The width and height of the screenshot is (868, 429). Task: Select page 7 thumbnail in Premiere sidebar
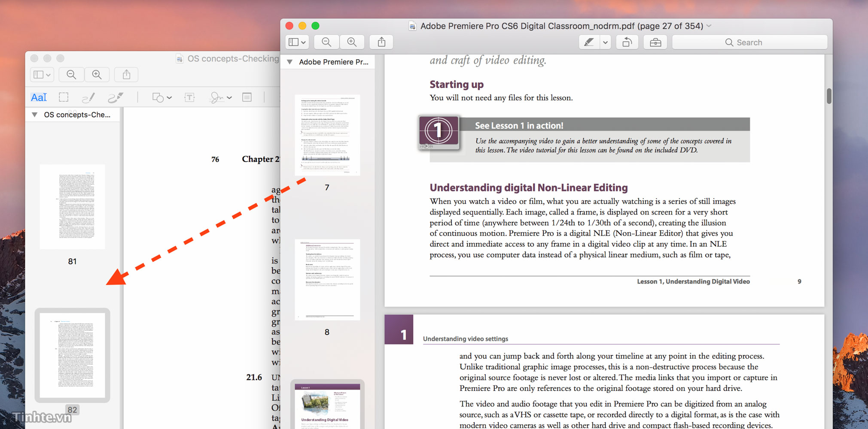pos(327,135)
